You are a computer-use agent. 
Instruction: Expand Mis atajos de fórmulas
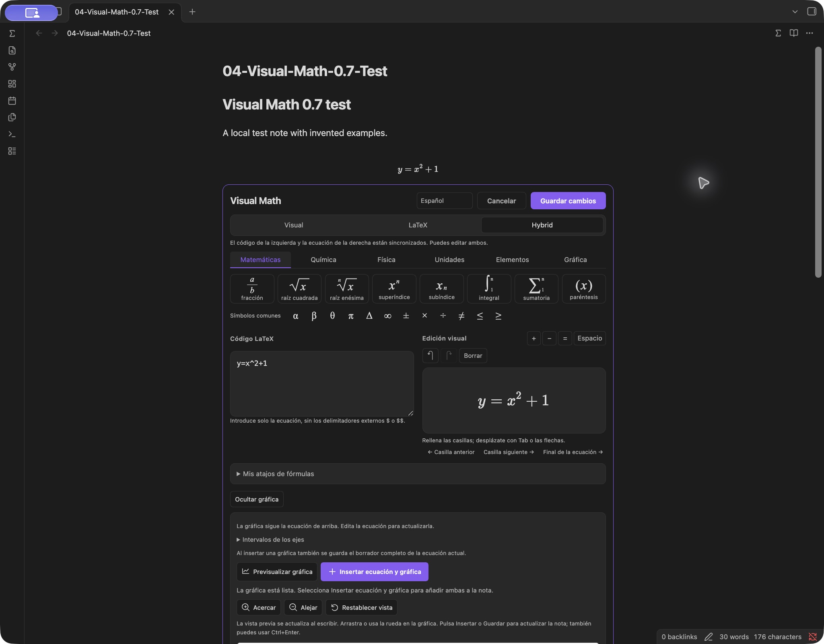tap(418, 474)
